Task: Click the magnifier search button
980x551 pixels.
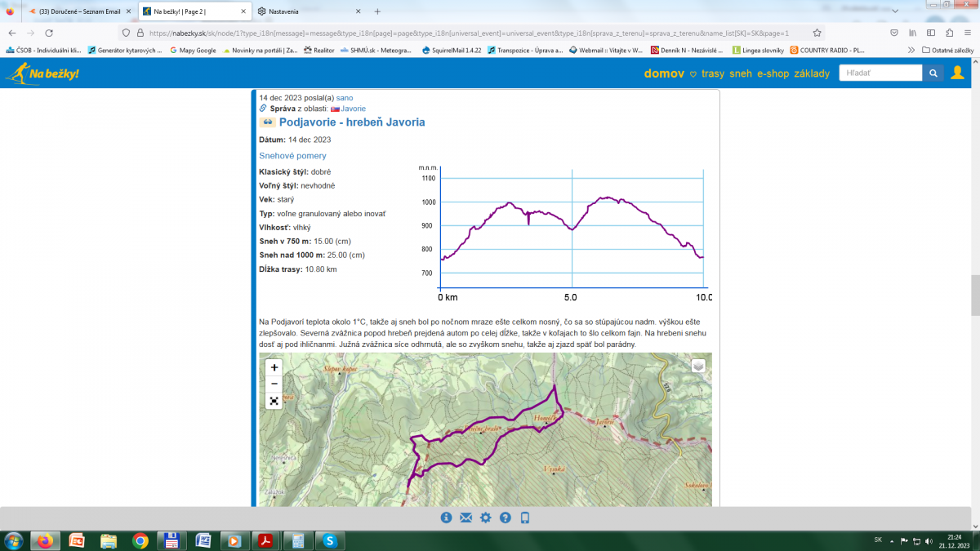Action: pyautogui.click(x=933, y=73)
